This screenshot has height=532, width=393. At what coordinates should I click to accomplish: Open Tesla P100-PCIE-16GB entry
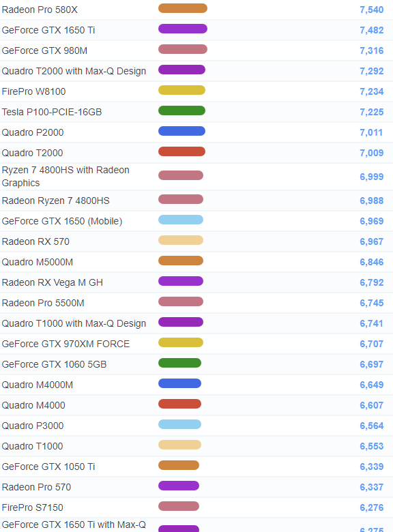(x=52, y=112)
